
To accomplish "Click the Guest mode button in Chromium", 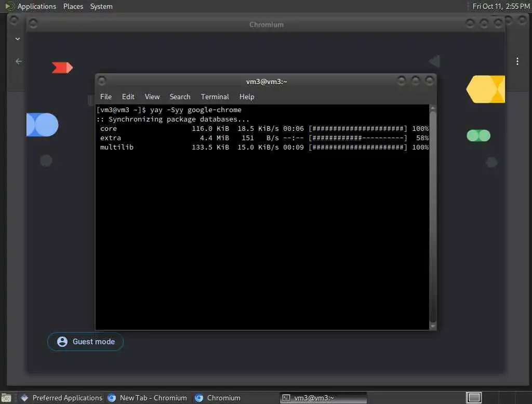I will (x=85, y=342).
